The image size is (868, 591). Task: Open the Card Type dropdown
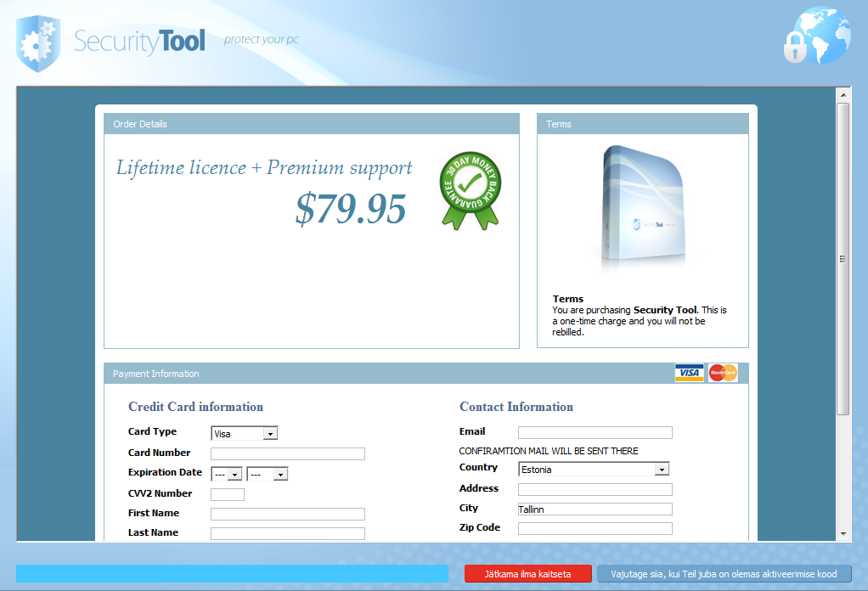coord(244,433)
